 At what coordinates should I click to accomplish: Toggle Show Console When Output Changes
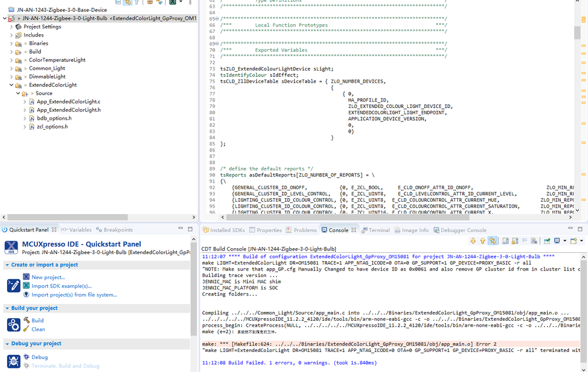pyautogui.click(x=505, y=239)
